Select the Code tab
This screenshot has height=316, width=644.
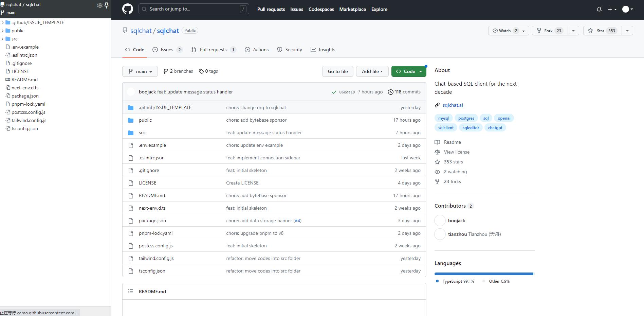[x=134, y=50]
